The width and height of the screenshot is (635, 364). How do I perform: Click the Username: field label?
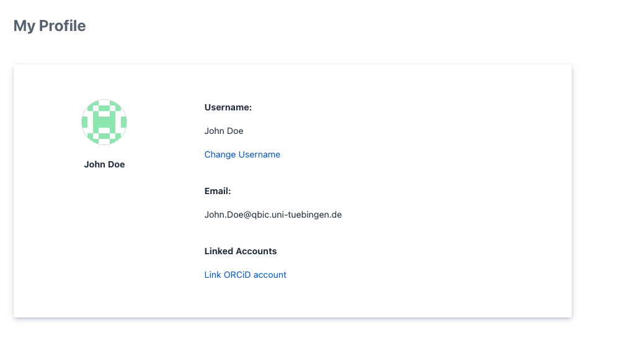[x=228, y=107]
